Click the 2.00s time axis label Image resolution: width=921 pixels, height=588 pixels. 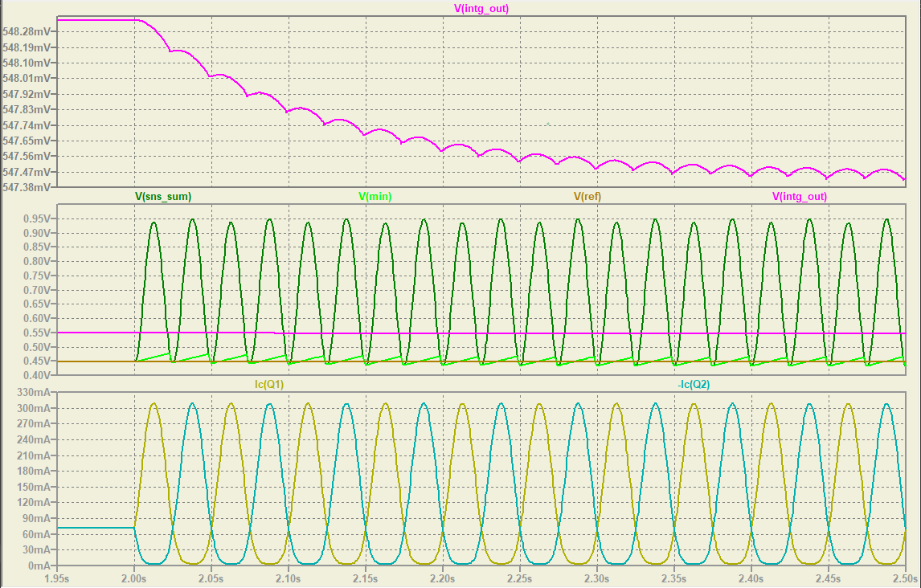point(134,578)
